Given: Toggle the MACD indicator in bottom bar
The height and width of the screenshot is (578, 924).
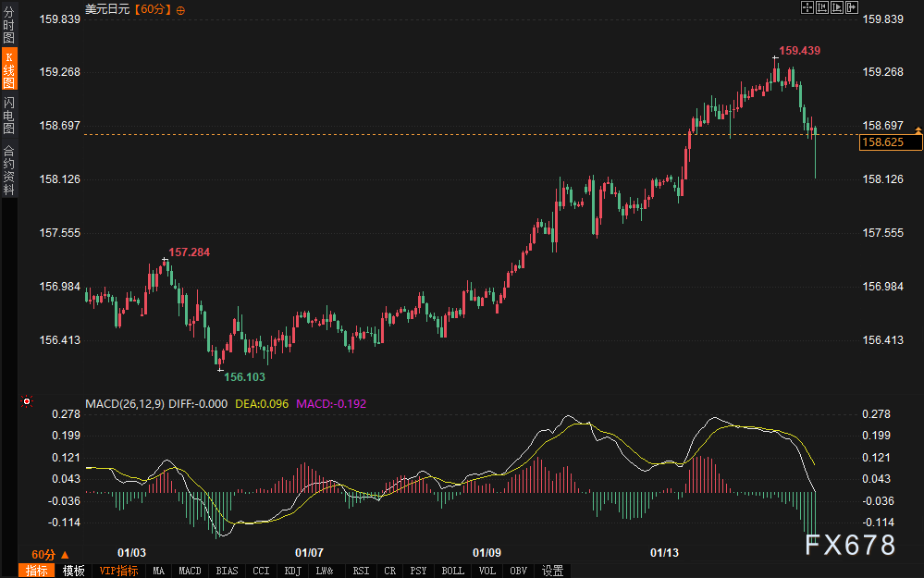Looking at the screenshot, I should click(190, 571).
